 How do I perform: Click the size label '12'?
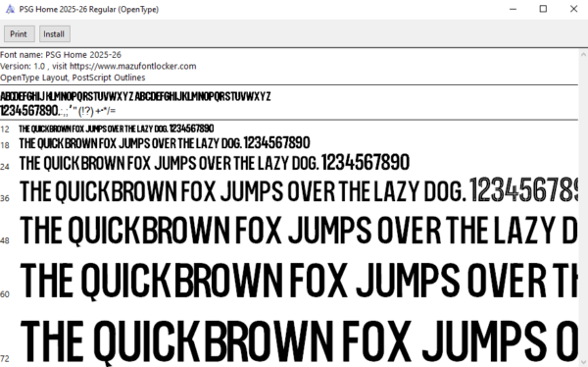[5, 130]
